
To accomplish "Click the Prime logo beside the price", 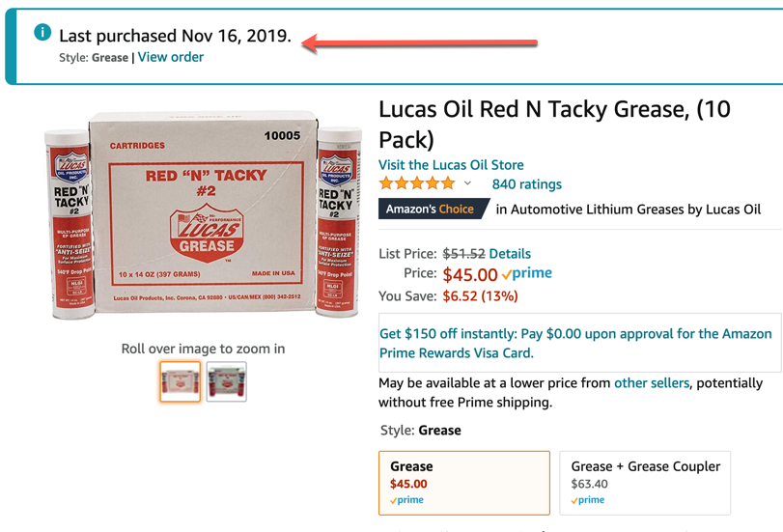I will [x=527, y=274].
